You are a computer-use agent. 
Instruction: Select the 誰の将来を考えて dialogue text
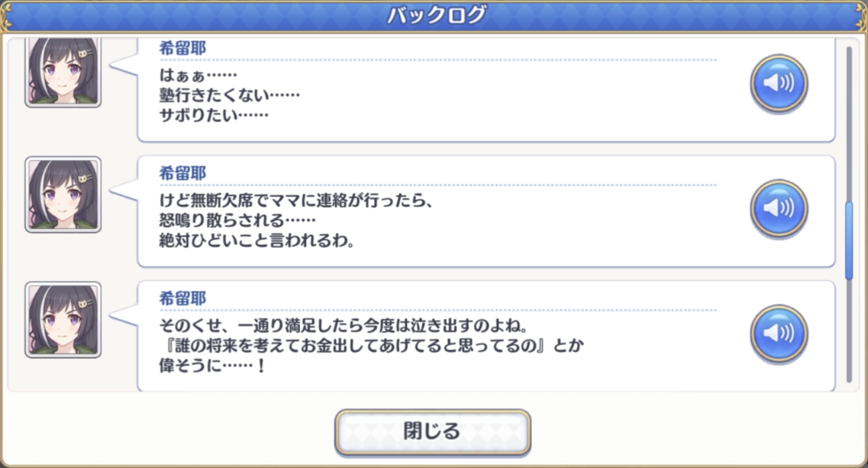[x=371, y=346]
